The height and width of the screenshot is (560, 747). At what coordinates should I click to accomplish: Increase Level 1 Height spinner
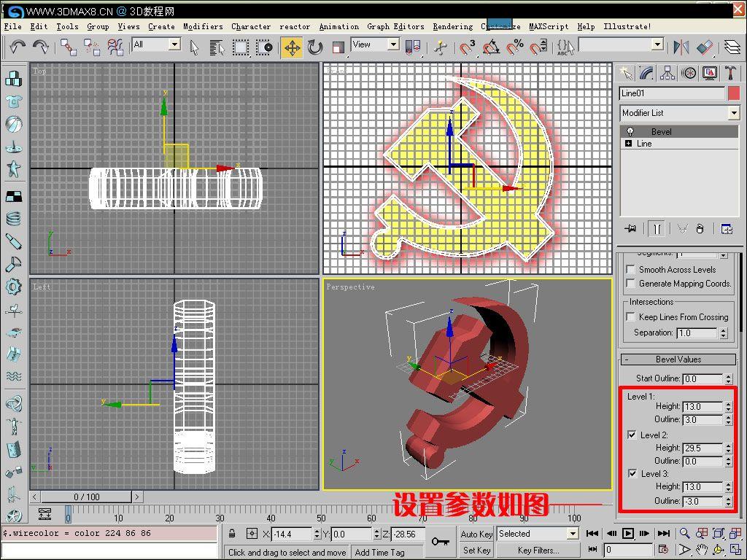click(x=728, y=404)
